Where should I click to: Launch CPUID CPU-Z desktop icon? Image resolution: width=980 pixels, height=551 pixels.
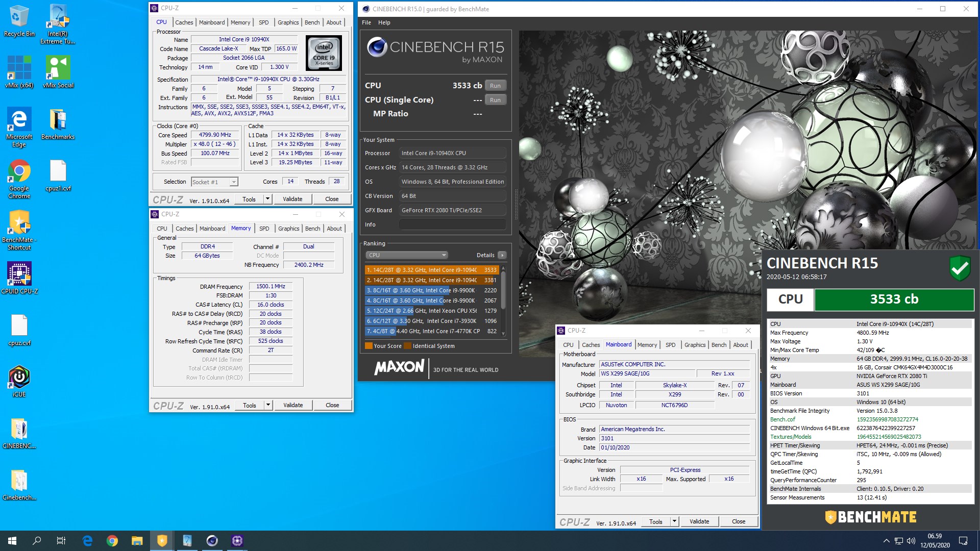pyautogui.click(x=19, y=278)
